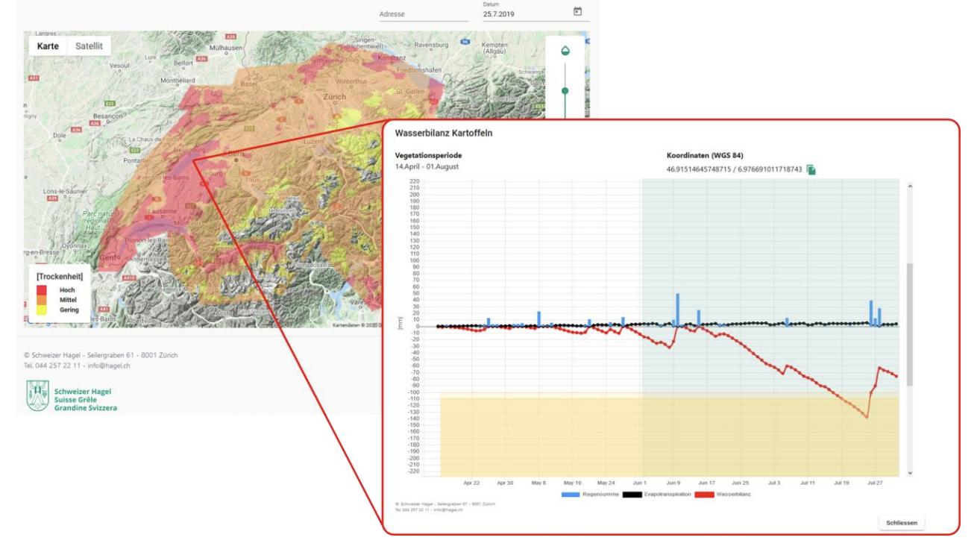Toggle the Regensumme series in chart legend

[591, 494]
